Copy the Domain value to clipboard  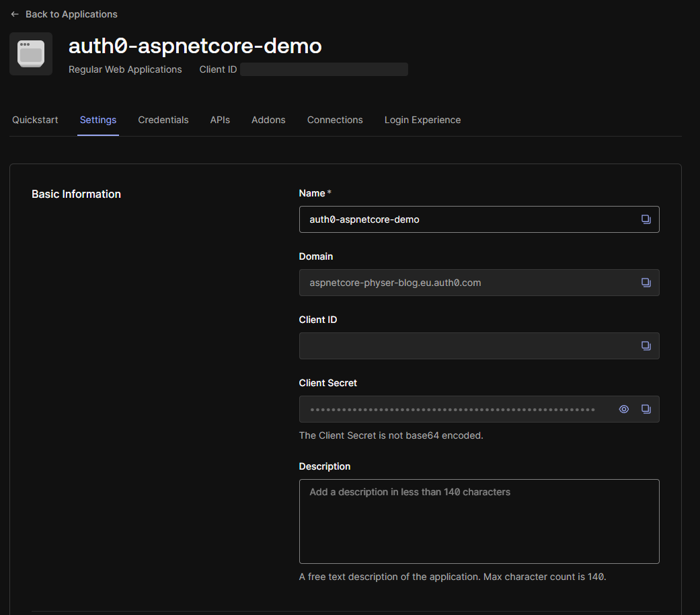click(646, 283)
